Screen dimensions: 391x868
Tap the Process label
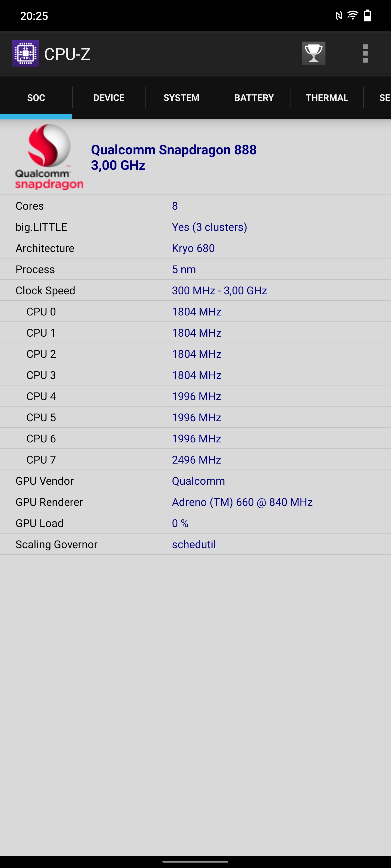pos(35,270)
